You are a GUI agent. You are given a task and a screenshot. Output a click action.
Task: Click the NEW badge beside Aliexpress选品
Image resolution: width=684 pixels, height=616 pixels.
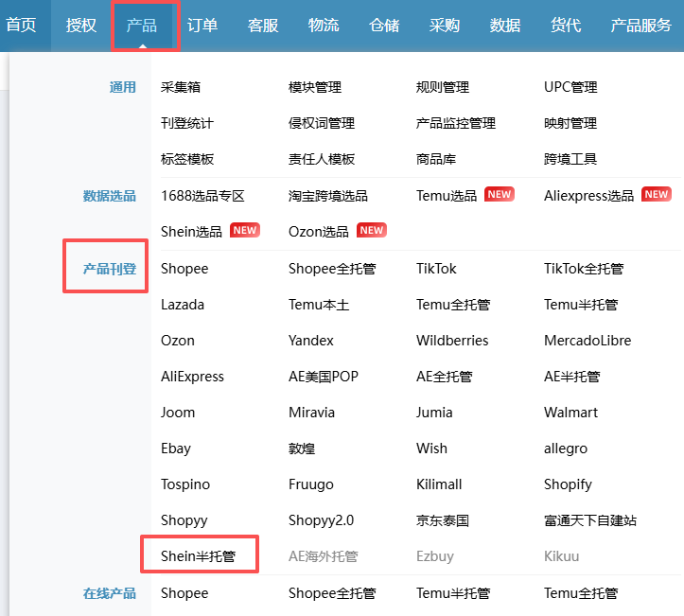[656, 195]
